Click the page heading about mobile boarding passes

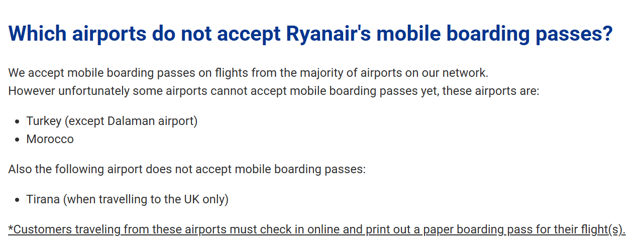310,34
